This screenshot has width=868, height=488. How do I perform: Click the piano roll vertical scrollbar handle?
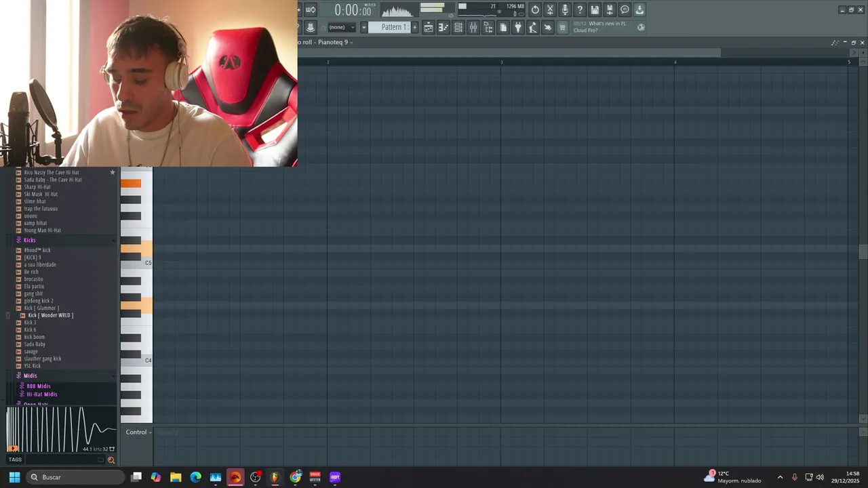(863, 251)
